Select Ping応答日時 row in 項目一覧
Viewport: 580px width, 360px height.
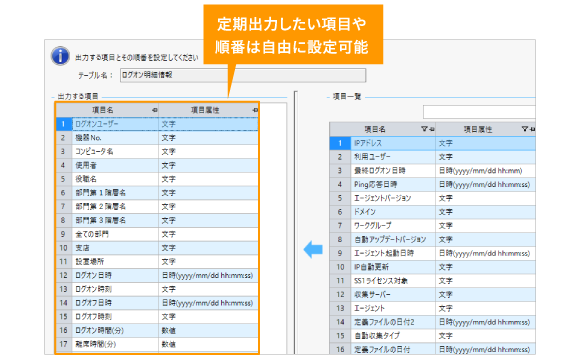coord(432,184)
